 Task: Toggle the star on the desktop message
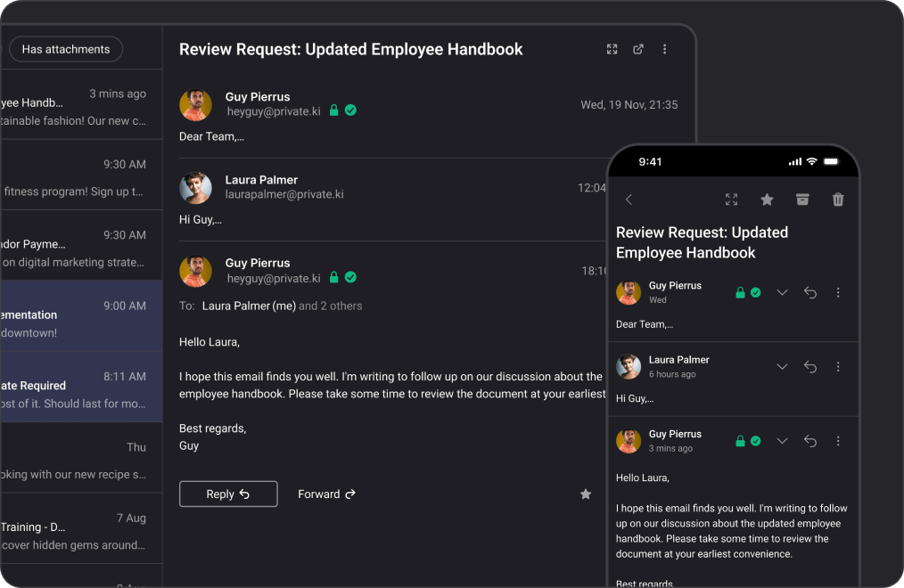[x=586, y=494]
